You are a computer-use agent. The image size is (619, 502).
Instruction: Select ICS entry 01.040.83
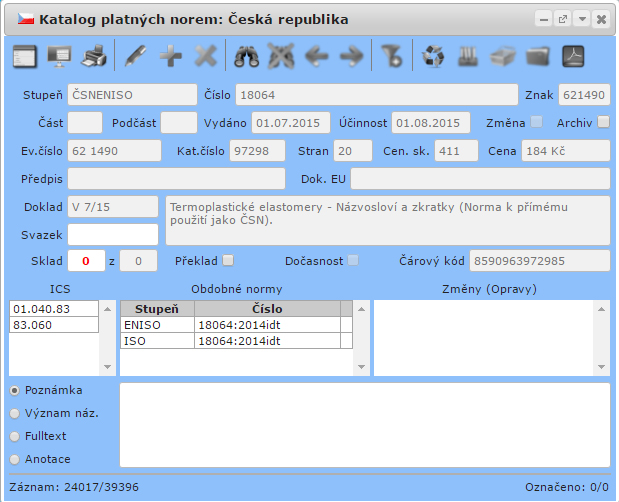tap(54, 309)
